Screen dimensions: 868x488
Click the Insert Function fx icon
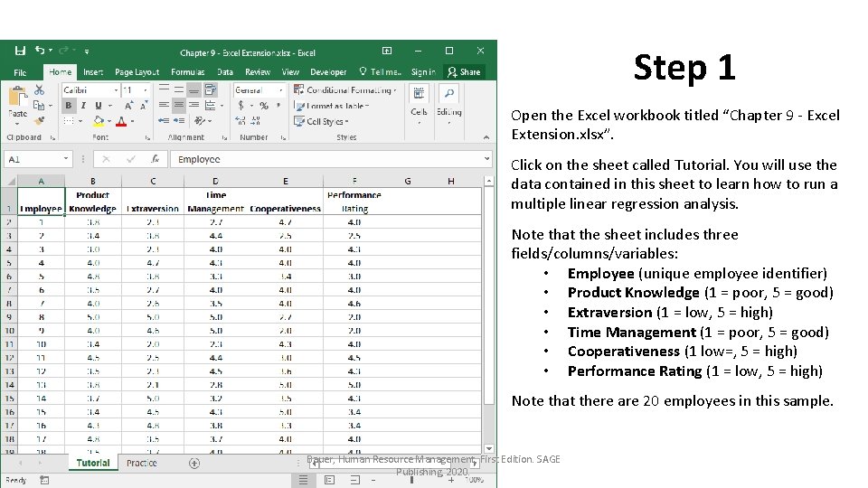click(x=155, y=159)
